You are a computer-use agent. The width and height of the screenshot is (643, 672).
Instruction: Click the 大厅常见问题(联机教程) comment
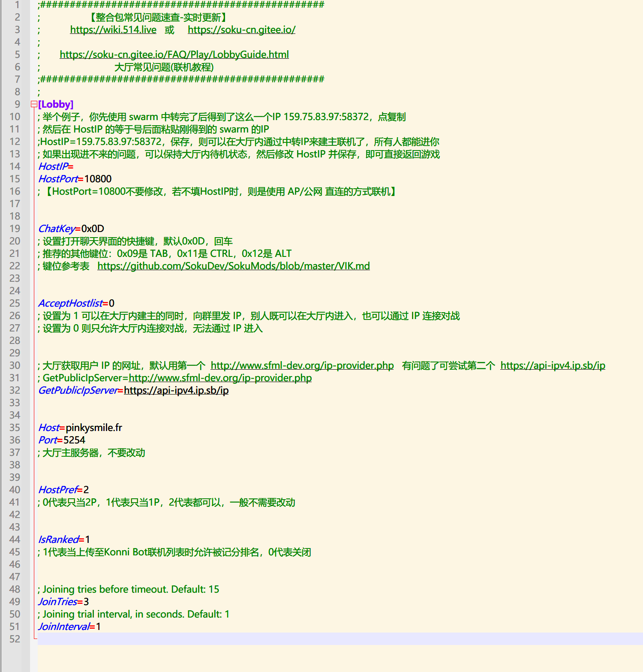coord(164,67)
